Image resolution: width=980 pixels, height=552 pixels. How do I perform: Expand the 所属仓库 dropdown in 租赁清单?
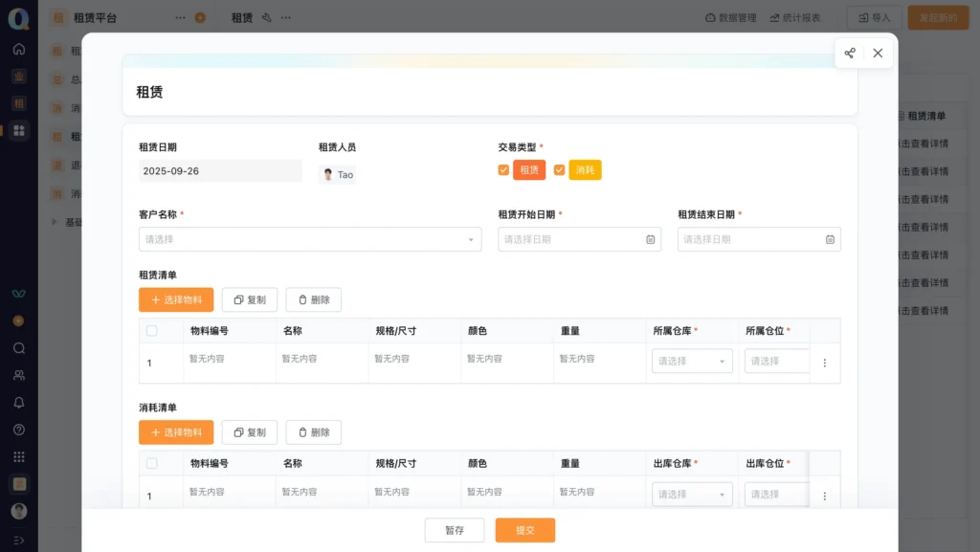point(692,362)
